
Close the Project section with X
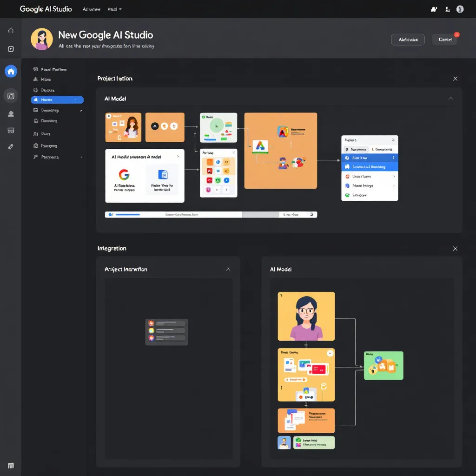point(455,79)
